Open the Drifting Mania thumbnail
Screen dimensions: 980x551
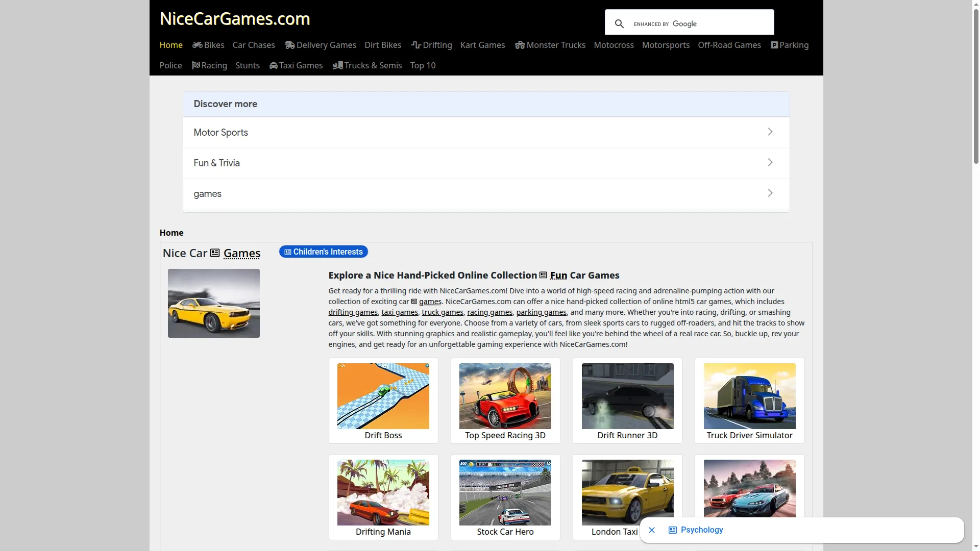pos(383,492)
